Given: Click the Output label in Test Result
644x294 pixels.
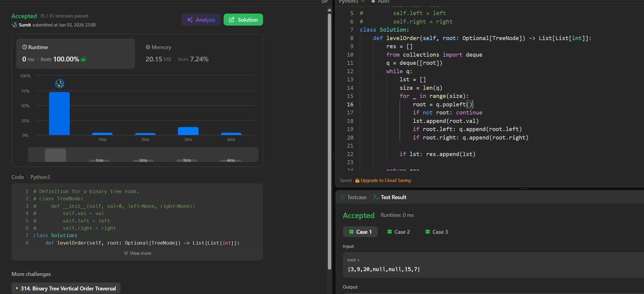Looking at the screenshot, I should coord(351,287).
